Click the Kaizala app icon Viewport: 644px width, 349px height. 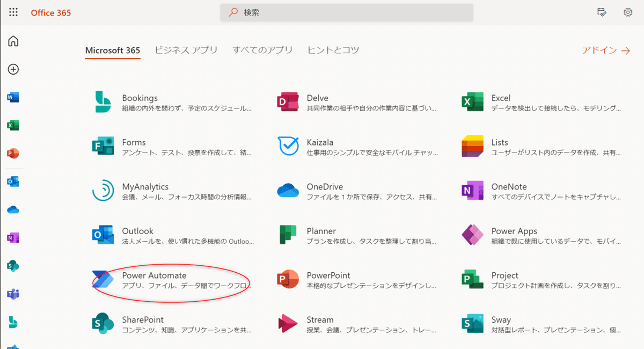[x=288, y=146]
